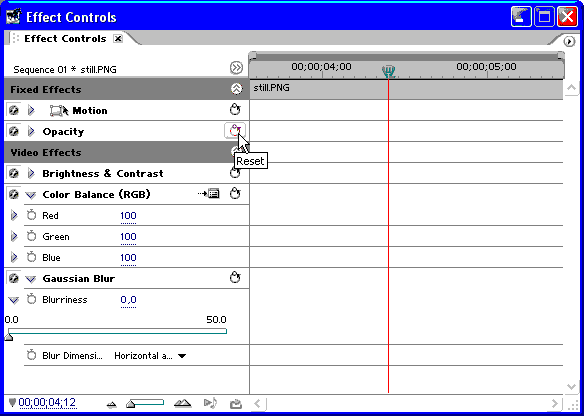Reset the Gaussian Blur effect
Screen dimensions: 584x416
coord(235,277)
